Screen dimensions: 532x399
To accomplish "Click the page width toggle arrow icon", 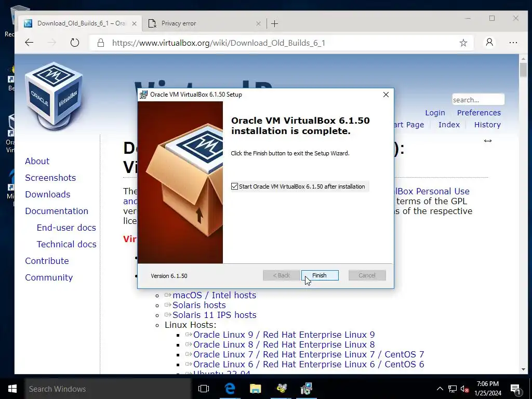I will coord(488,141).
